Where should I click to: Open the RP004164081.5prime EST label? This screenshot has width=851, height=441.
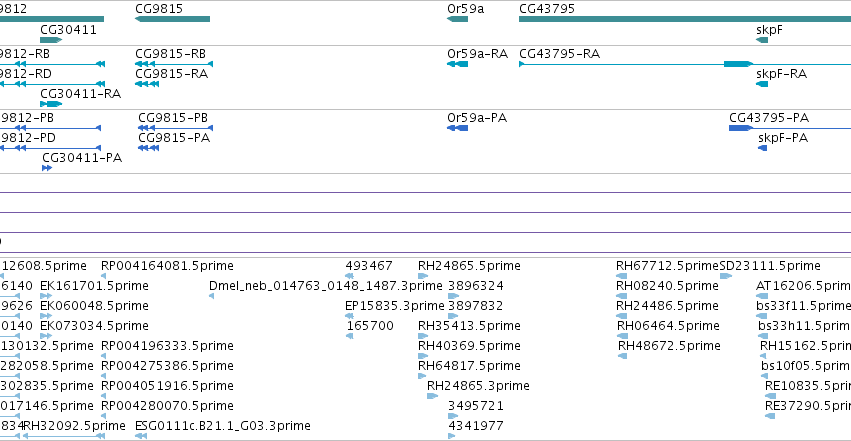[x=167, y=266]
